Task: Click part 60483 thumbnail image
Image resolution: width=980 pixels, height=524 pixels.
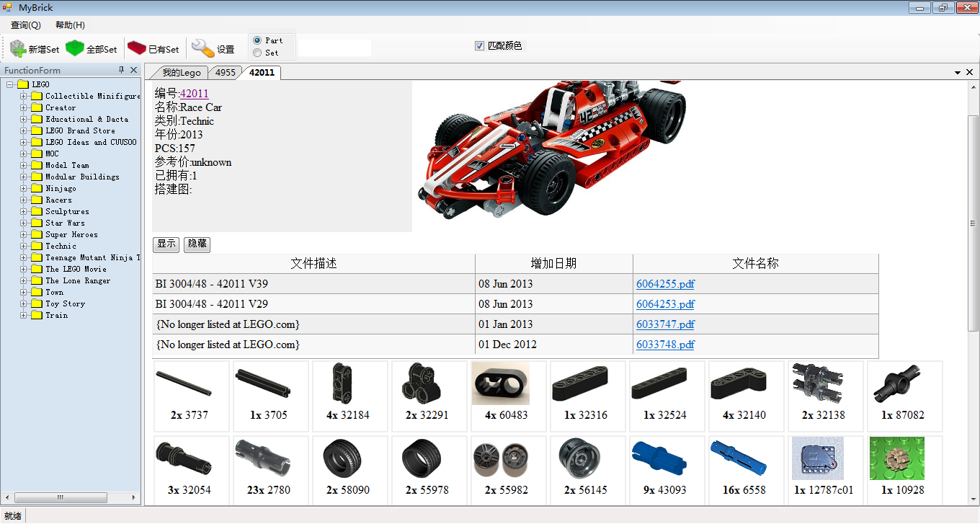Action: (x=500, y=383)
